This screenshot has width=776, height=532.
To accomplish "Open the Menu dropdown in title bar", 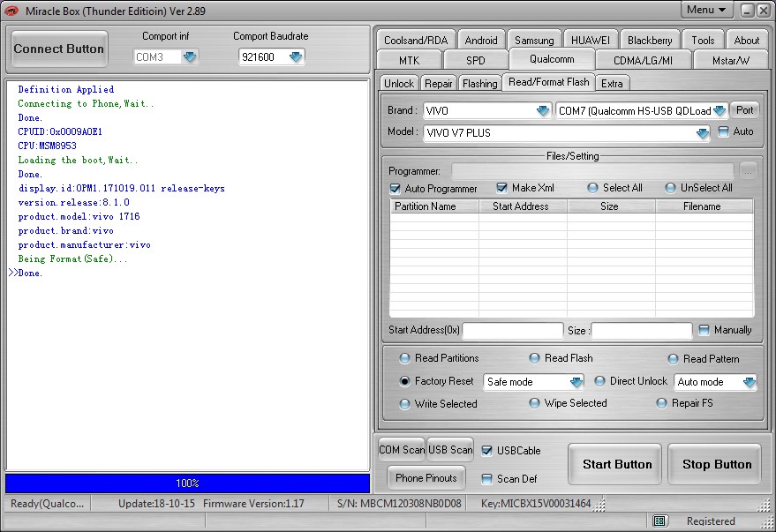I will point(706,10).
